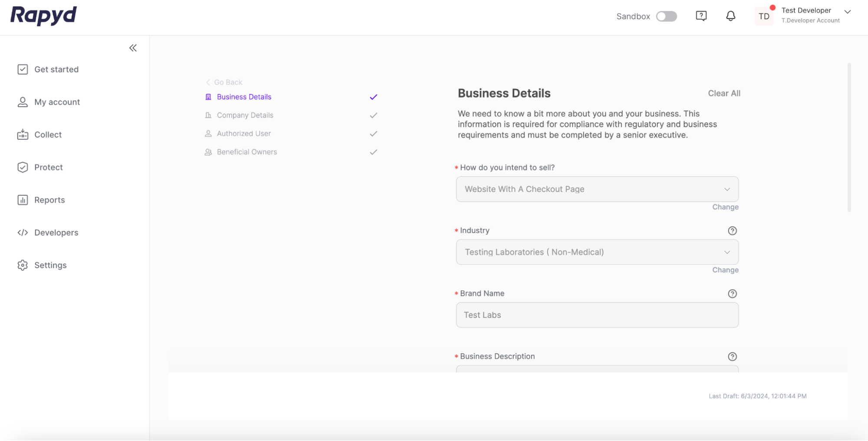Select the Beneficial Owners step
The image size is (868, 441).
[247, 152]
